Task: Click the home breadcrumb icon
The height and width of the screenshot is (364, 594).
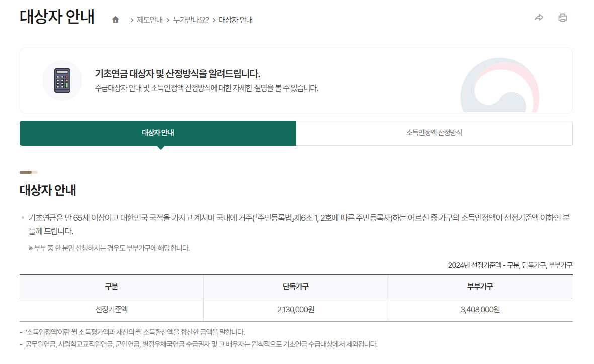Action: tap(116, 19)
